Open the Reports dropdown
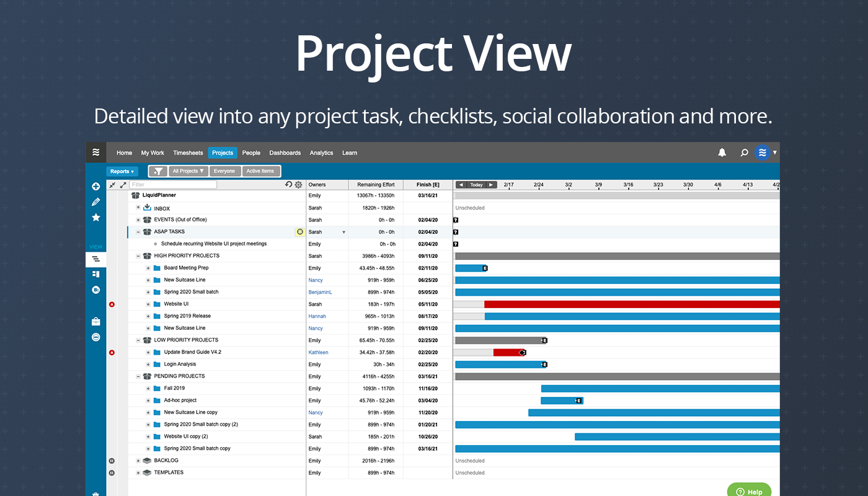Image resolution: width=868 pixels, height=496 pixels. (122, 172)
